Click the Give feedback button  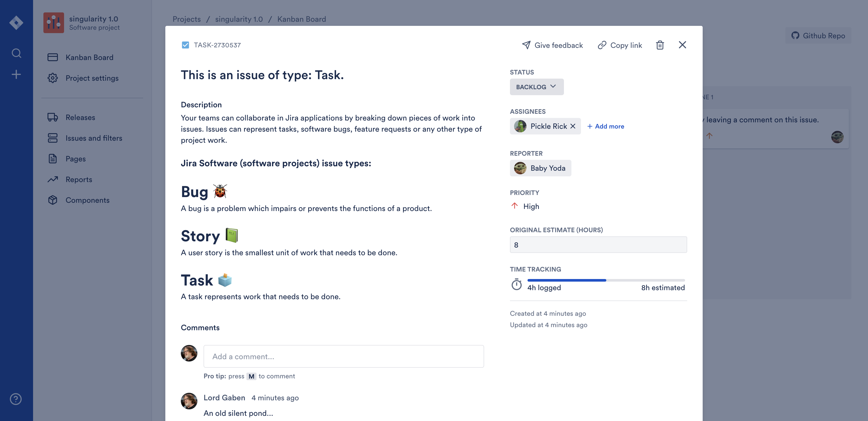pyautogui.click(x=553, y=45)
